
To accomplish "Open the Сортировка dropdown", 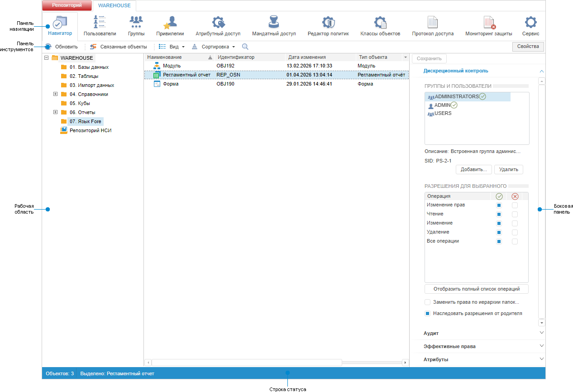I will (x=214, y=47).
